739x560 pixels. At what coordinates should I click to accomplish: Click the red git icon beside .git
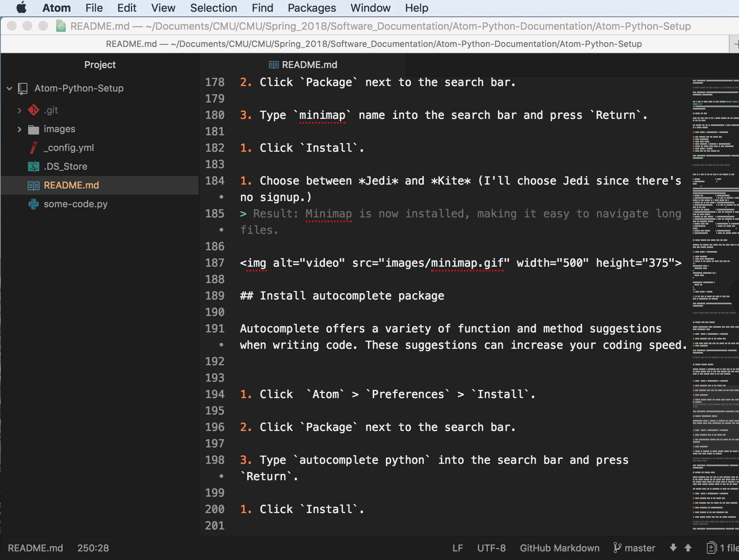[x=34, y=110]
